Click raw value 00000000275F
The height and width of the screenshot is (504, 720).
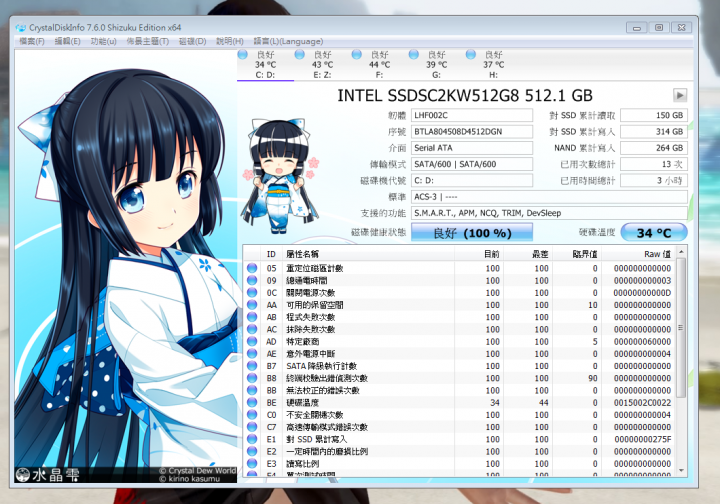pos(642,439)
